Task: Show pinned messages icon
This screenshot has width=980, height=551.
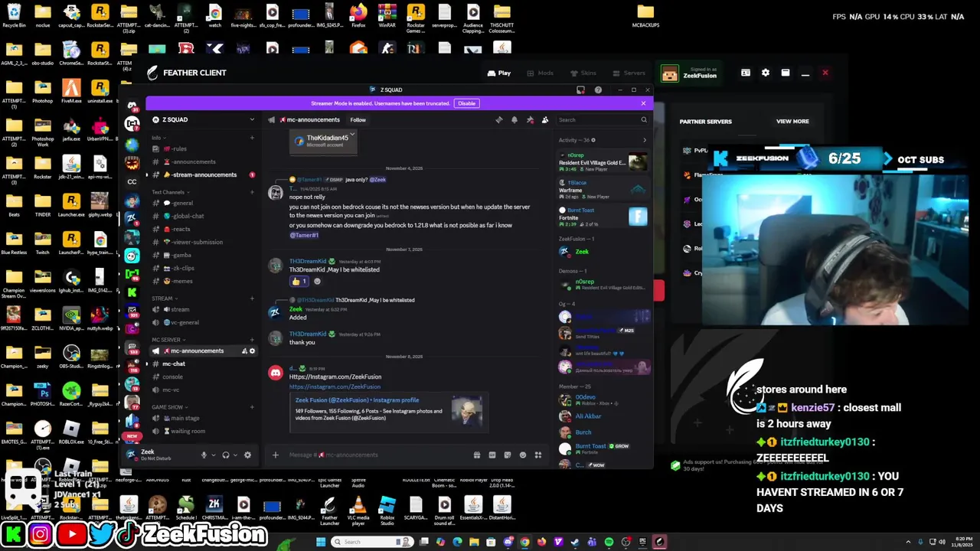Action: [530, 120]
